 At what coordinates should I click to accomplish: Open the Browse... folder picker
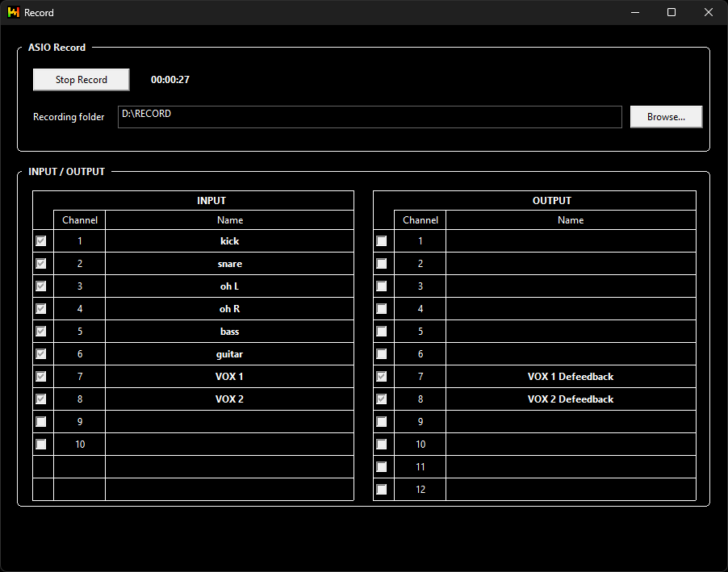point(666,116)
